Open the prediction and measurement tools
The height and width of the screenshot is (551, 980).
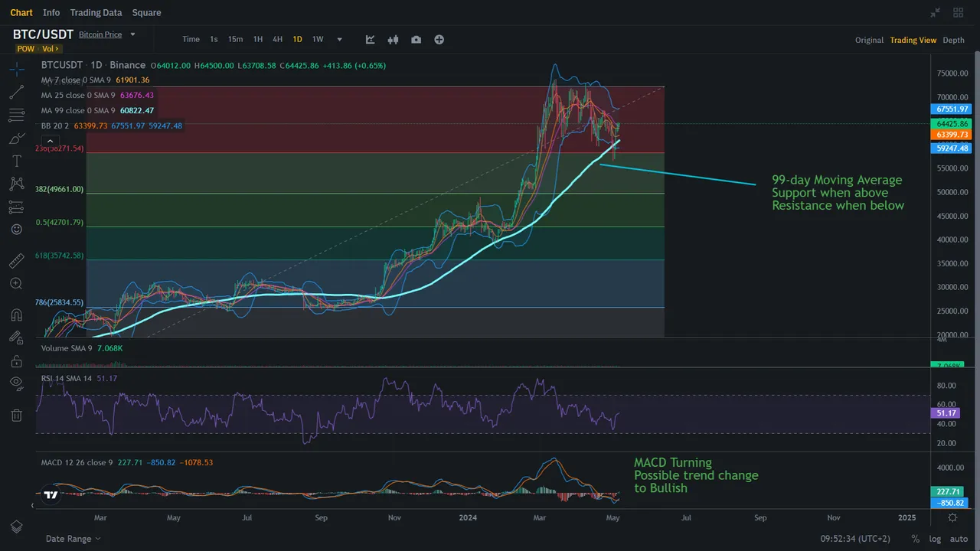(16, 207)
